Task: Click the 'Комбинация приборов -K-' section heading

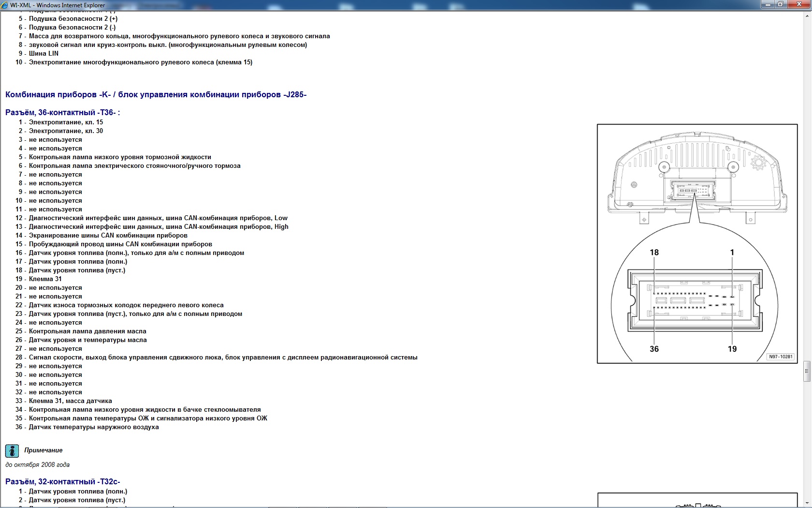Action: click(x=156, y=94)
